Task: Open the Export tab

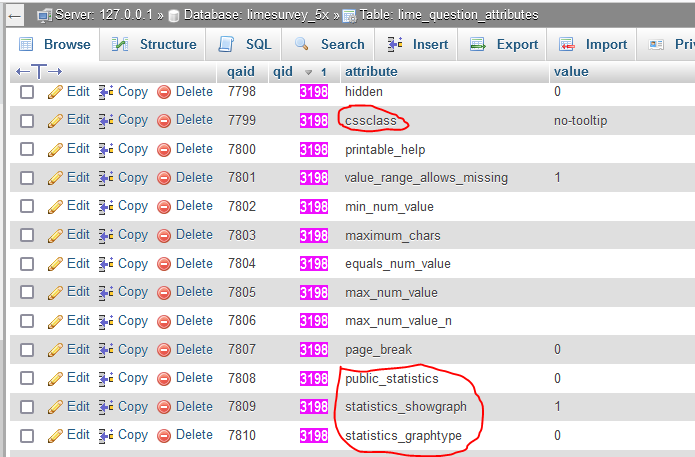Action: click(x=505, y=45)
